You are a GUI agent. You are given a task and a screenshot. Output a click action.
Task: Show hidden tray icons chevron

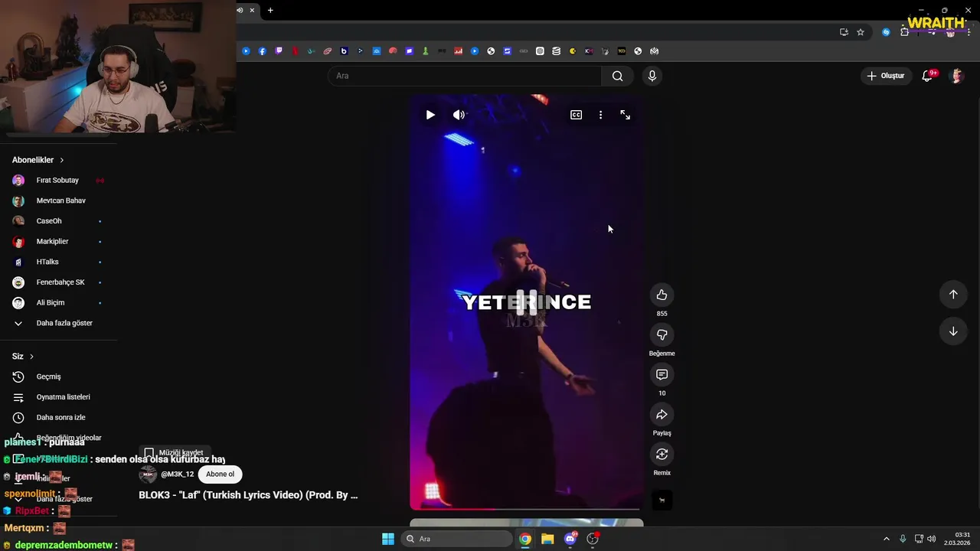pos(887,539)
